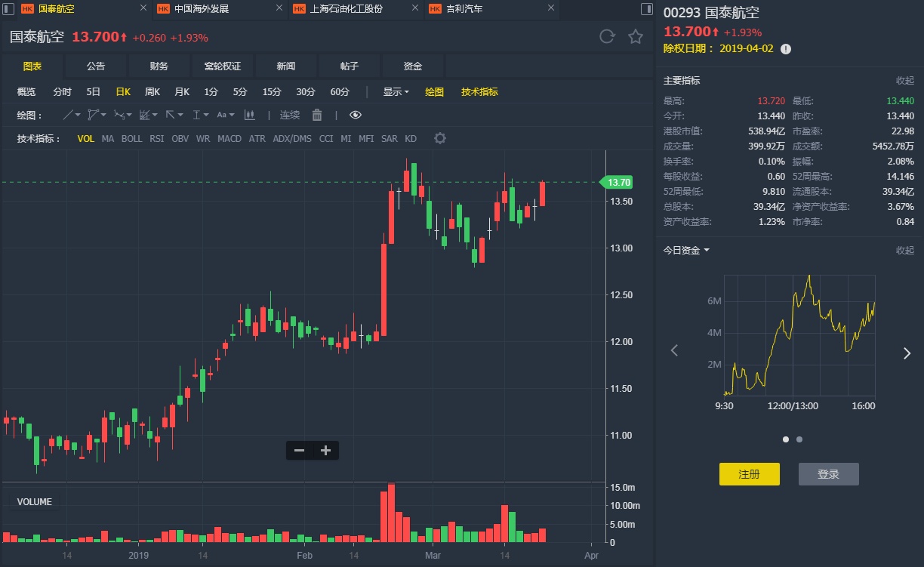Refresh the stock quote data
The height and width of the screenshot is (567, 924).
[606, 36]
